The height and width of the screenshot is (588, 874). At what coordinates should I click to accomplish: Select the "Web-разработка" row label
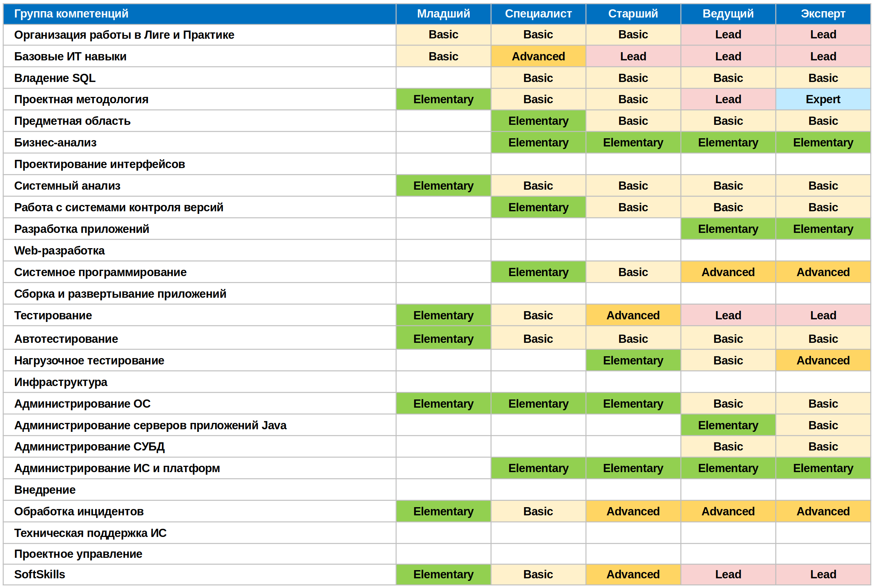tap(59, 250)
